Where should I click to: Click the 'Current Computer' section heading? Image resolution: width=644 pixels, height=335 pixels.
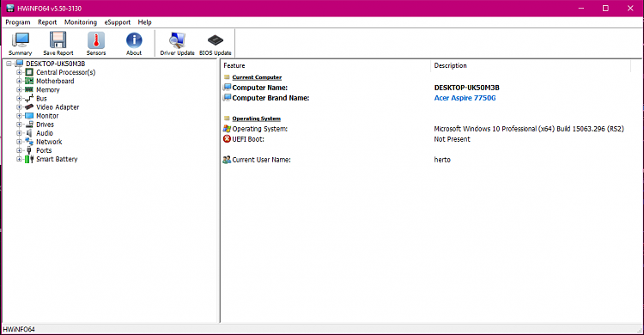tap(257, 77)
